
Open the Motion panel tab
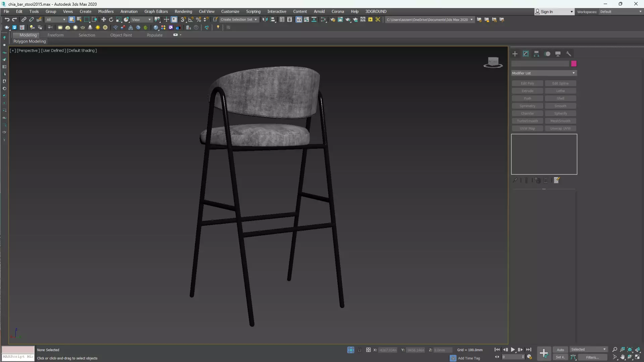pos(547,54)
